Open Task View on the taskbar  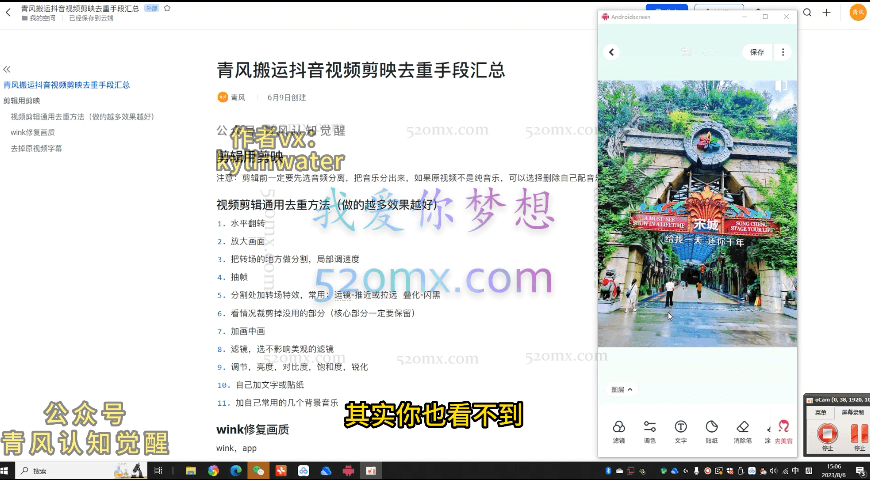[x=158, y=471]
